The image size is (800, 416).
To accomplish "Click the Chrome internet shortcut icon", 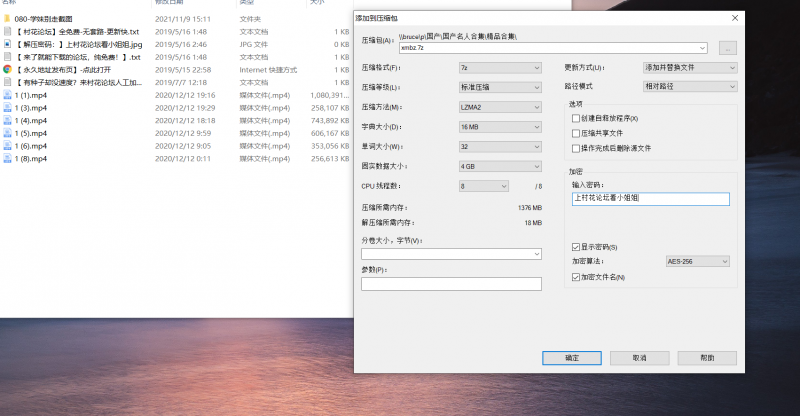I will [x=7, y=70].
